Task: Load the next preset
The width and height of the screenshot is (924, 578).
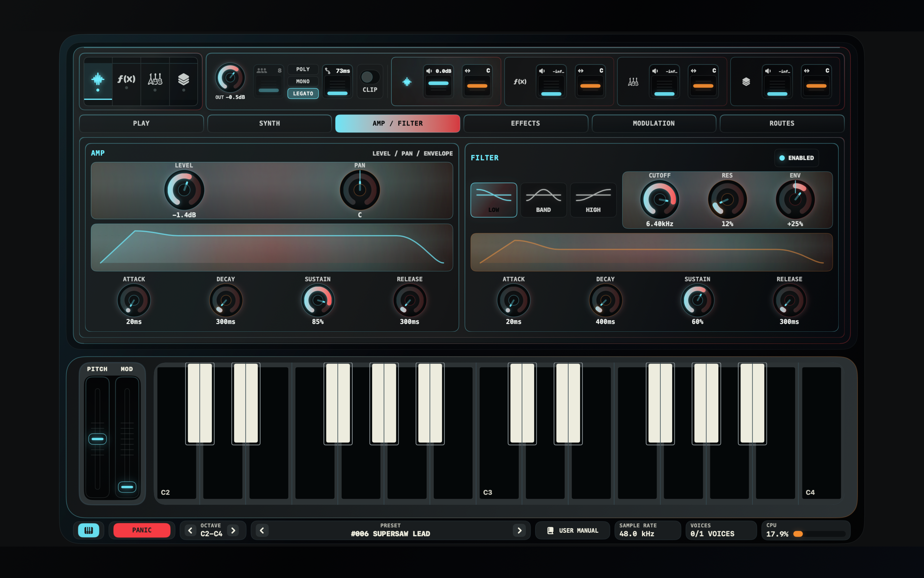Action: pyautogui.click(x=519, y=530)
